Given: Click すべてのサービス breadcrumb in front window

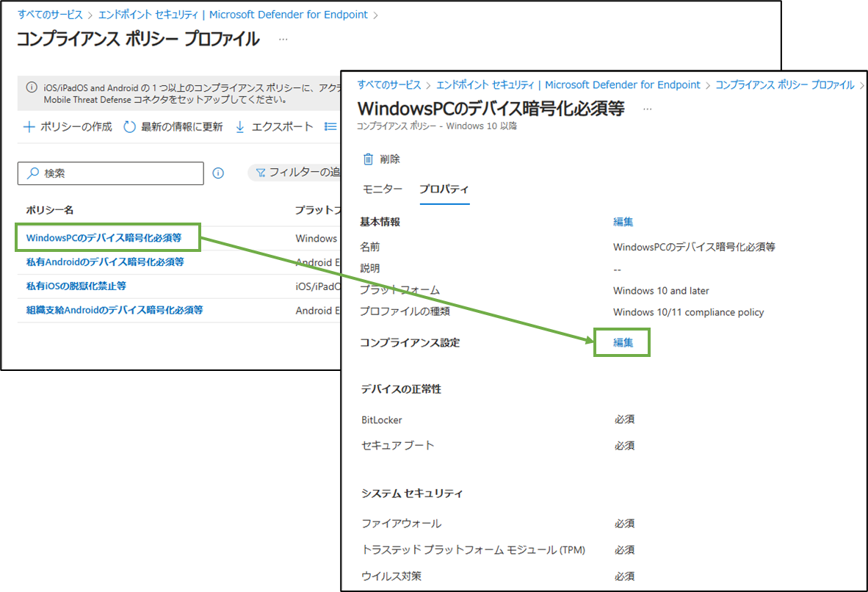Looking at the screenshot, I should pyautogui.click(x=388, y=84).
